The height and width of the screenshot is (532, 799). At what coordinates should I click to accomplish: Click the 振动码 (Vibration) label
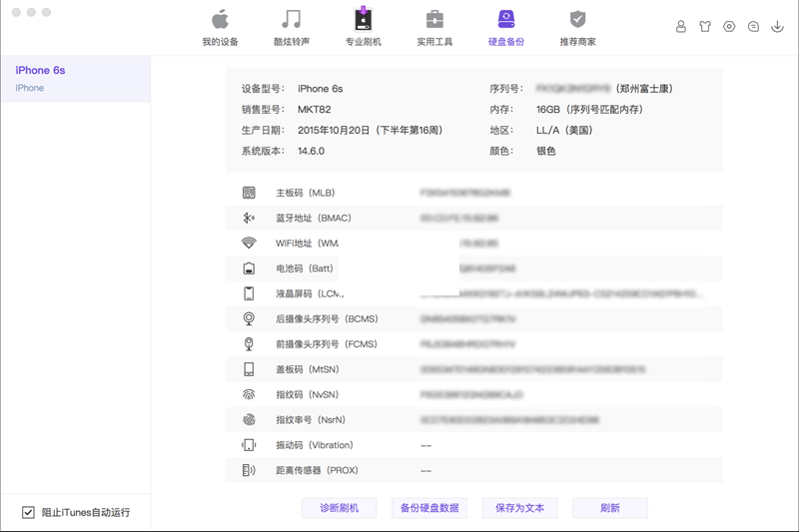click(x=315, y=445)
